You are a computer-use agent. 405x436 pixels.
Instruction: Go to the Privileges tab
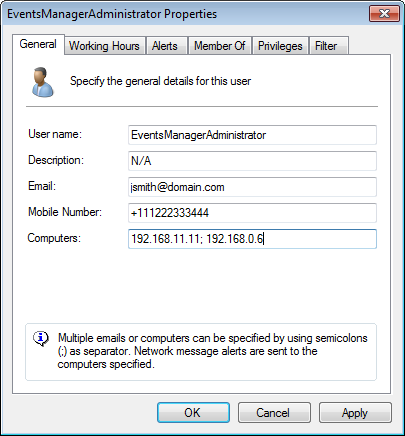coord(280,46)
